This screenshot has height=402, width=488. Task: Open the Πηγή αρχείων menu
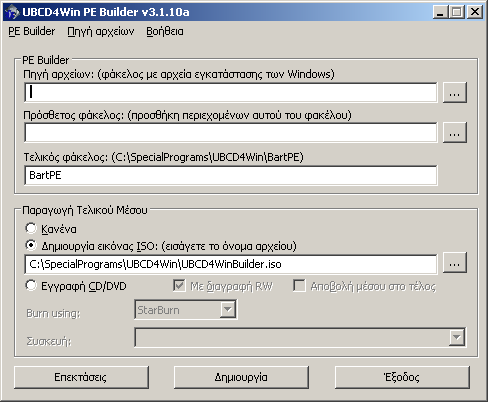click(101, 31)
